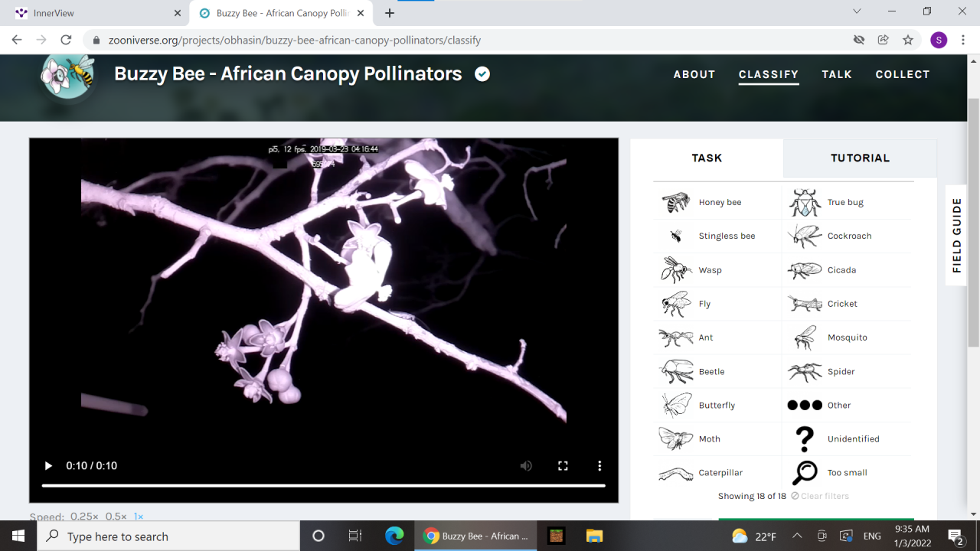The image size is (980, 551).
Task: Open the Chrome profile avatar
Action: point(939,40)
